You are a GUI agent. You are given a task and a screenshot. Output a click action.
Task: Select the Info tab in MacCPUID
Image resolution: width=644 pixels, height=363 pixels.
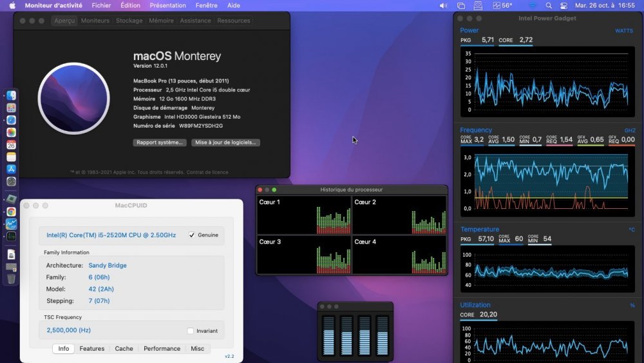point(64,348)
